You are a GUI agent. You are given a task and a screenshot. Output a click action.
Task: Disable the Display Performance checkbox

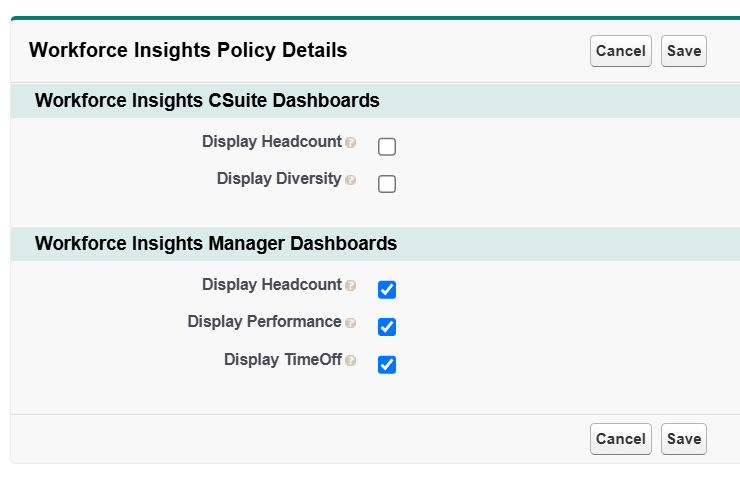387,327
